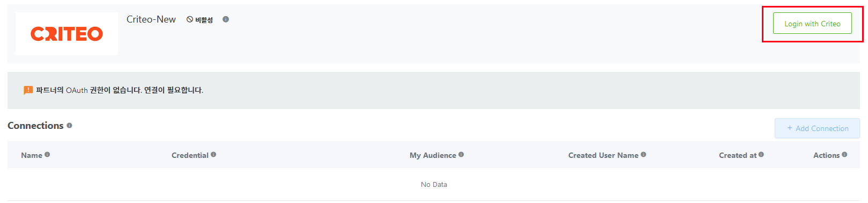Click the Credential column info icon
The width and height of the screenshot is (868, 203).
[213, 155]
